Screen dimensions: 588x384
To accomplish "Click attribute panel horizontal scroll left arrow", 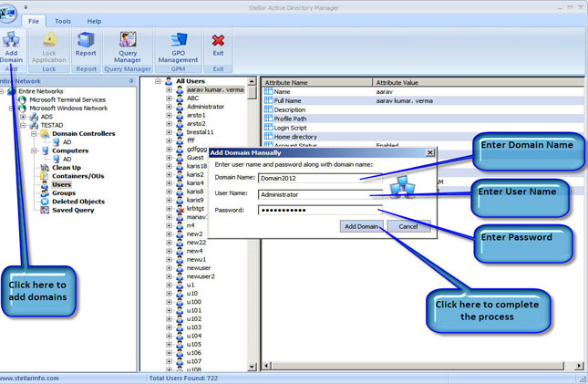I will pyautogui.click(x=266, y=365).
